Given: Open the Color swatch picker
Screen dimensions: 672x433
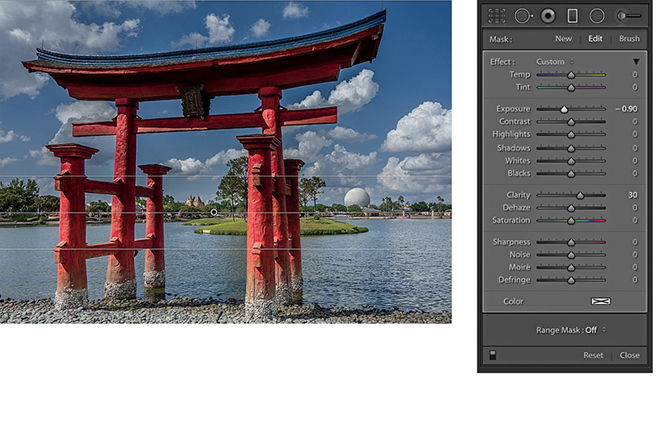Looking at the screenshot, I should coord(601,301).
